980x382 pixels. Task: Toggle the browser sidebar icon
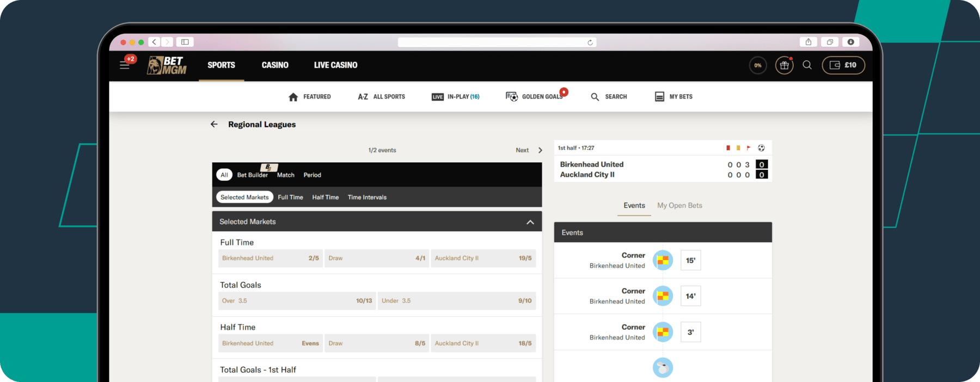[x=185, y=42]
